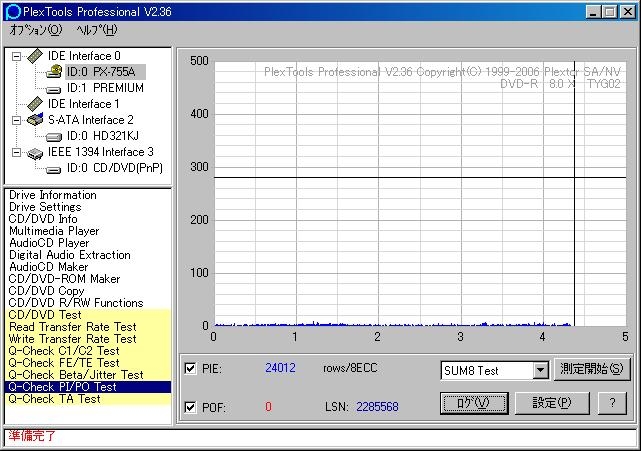Click the HD321KJ hard drive icon
The height and width of the screenshot is (451, 641).
54,136
